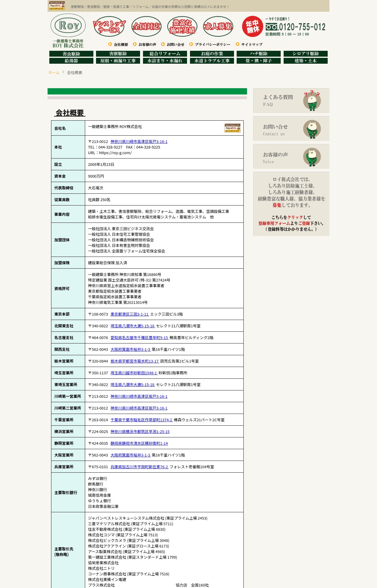Image resolution: width=377 pixels, height=588 pixels.
Task: Go to ホーム in breadcrumb
Action: point(54,73)
